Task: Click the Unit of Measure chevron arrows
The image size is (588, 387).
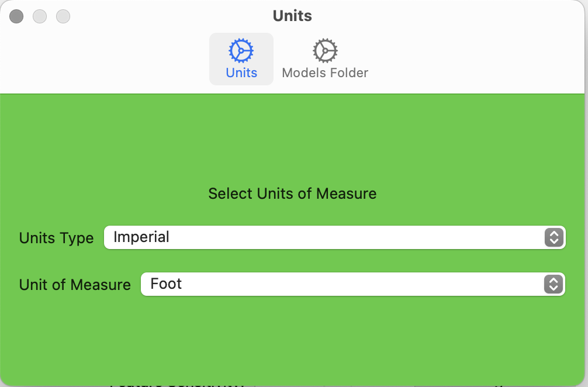Action: [x=553, y=284]
